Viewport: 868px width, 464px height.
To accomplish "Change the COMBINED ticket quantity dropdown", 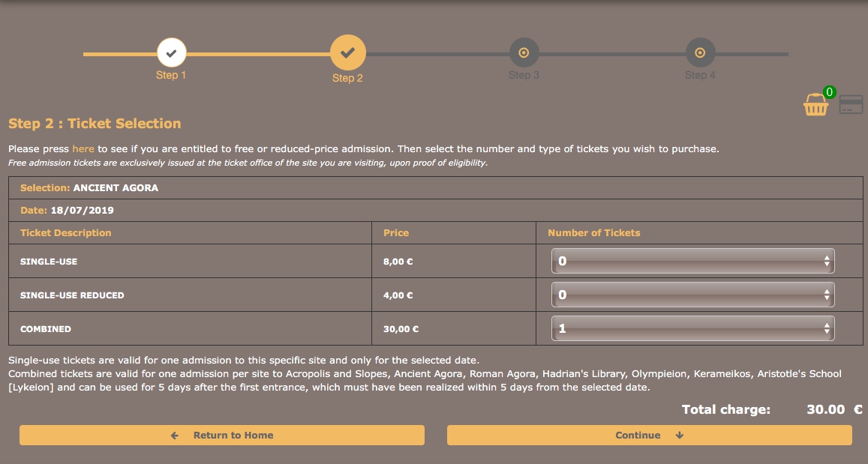I will point(692,329).
